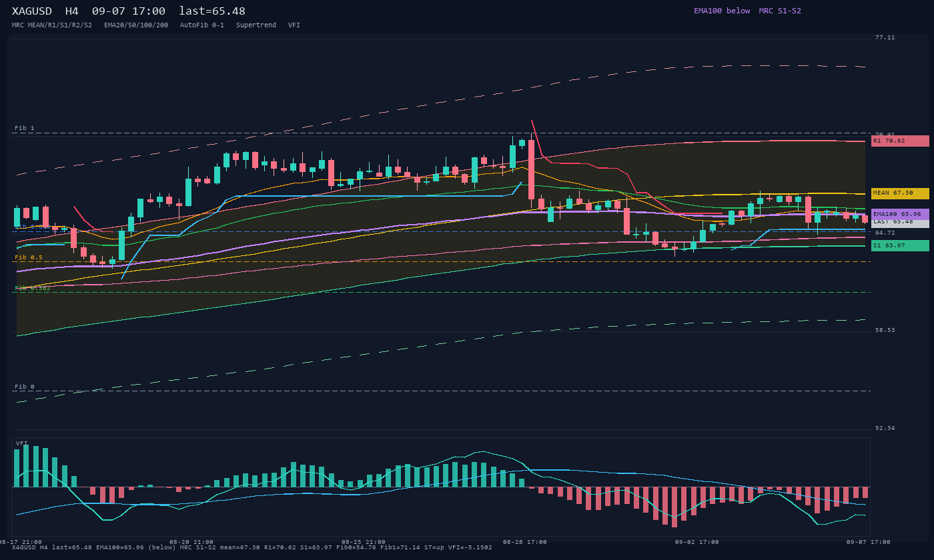Click the 64.72 price axis label
The image size is (934, 560).
885,233
